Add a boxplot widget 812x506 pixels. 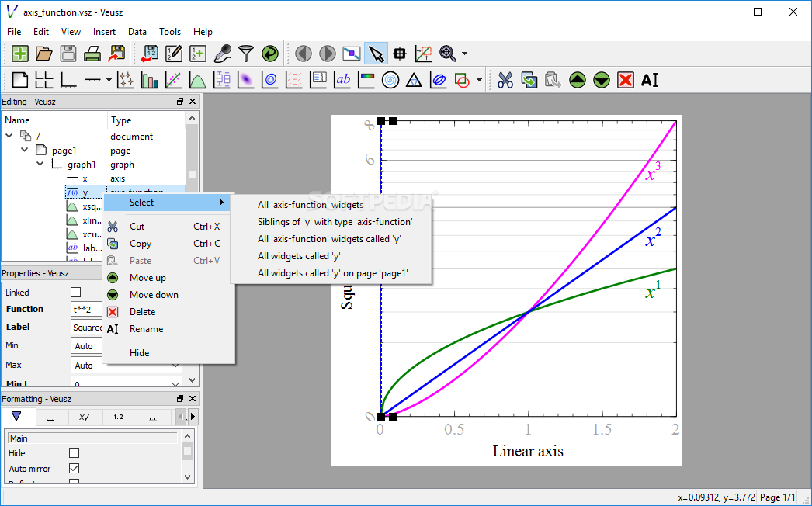point(222,80)
